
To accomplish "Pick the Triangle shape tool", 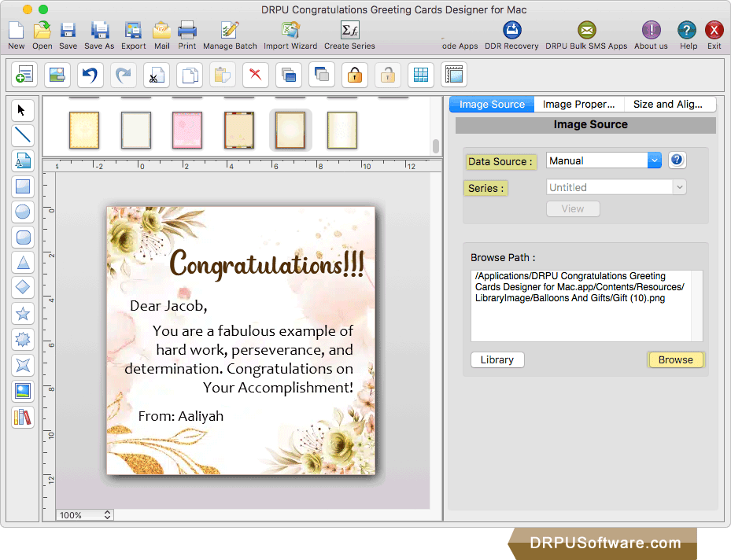I will [x=22, y=262].
